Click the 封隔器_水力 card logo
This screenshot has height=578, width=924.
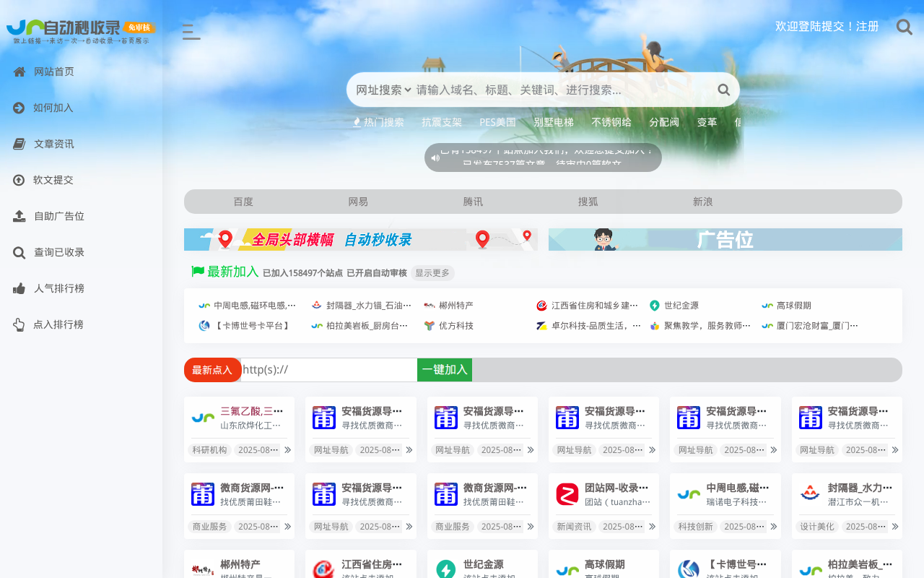[810, 494]
